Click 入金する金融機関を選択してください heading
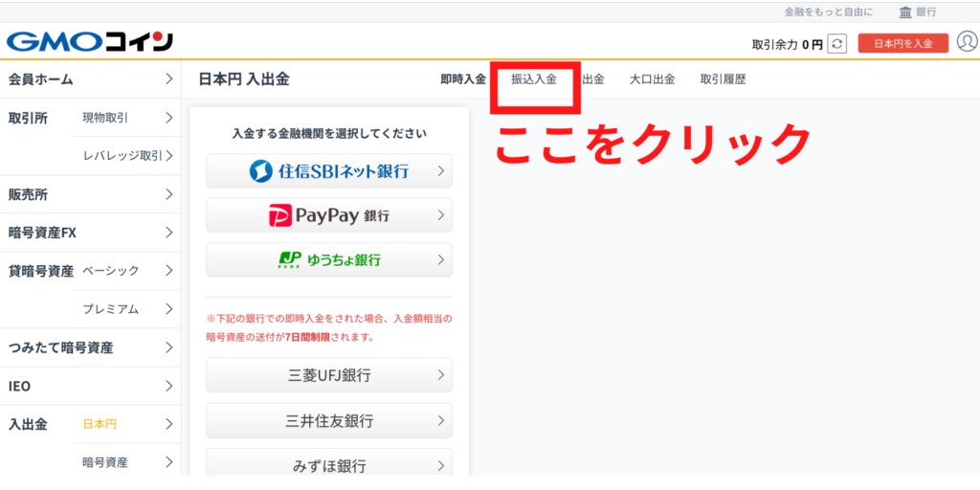Screen dimensions: 980x490 pyautogui.click(x=329, y=133)
